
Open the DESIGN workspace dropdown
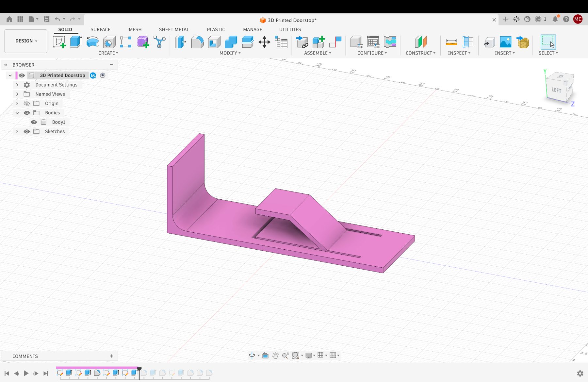(26, 41)
